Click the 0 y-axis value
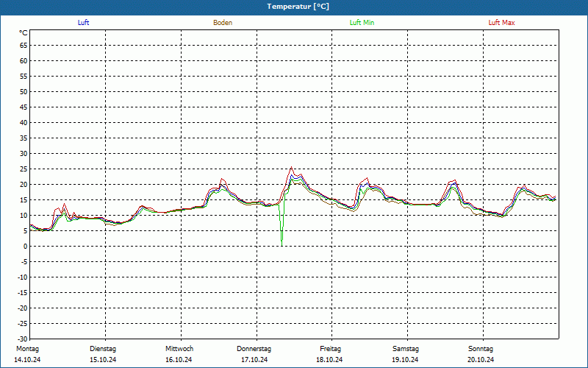Screen dimensions: 588x368 click(26, 247)
